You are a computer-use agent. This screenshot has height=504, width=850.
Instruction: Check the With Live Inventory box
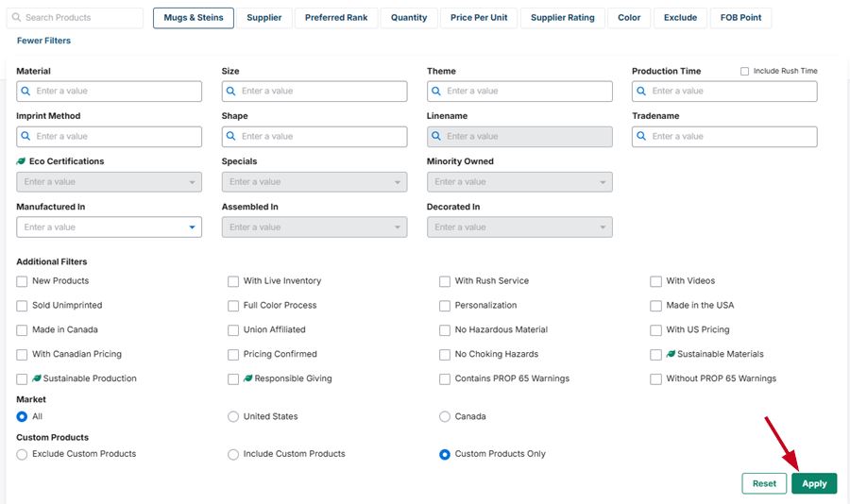point(233,281)
